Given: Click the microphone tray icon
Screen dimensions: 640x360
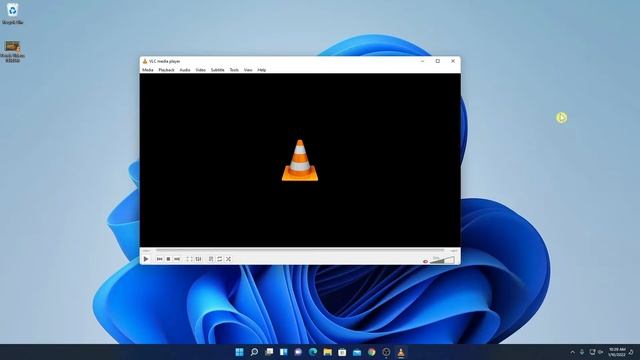Looking at the screenshot, I should pos(582,352).
